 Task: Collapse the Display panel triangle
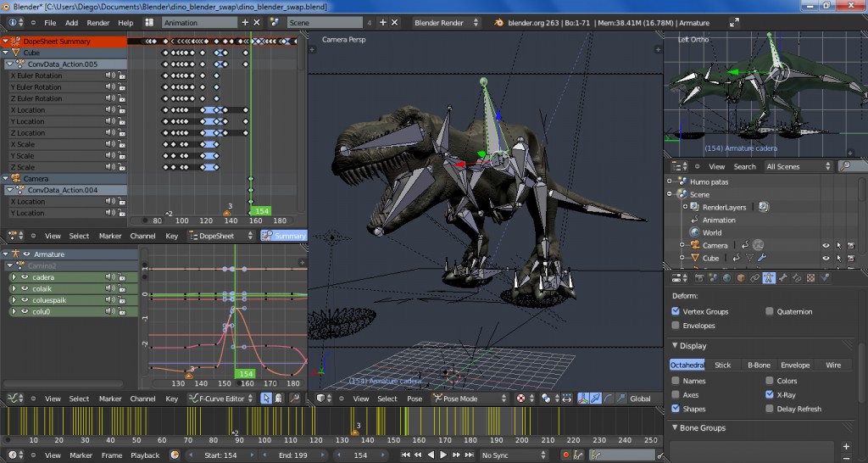[675, 346]
